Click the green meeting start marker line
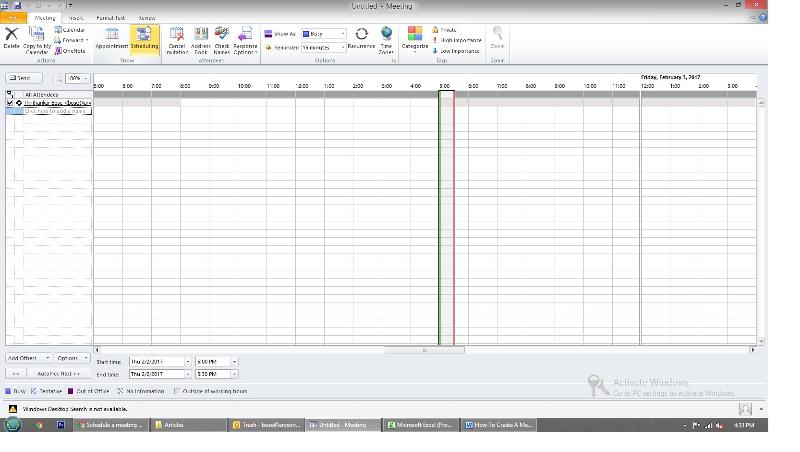Screen dimensions: 800x452 [439, 219]
